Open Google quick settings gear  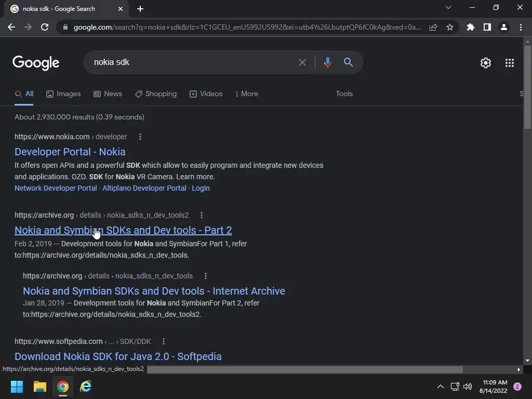[486, 63]
